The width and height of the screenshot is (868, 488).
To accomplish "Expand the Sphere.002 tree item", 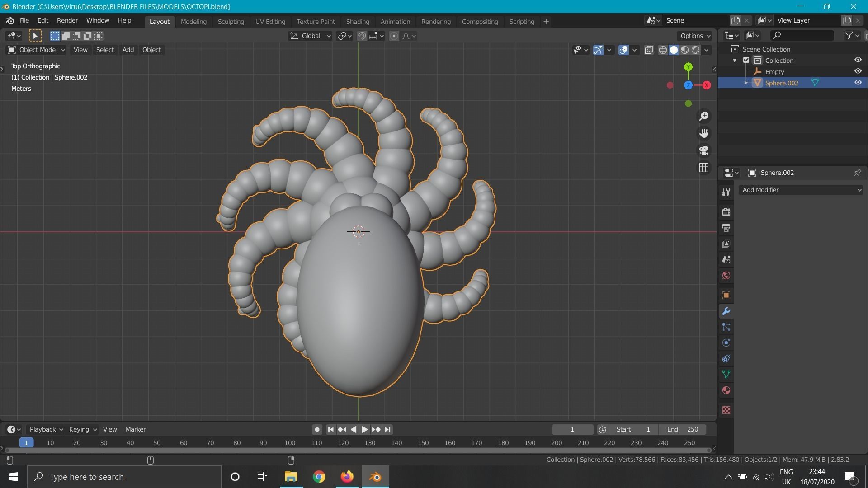I will [746, 83].
